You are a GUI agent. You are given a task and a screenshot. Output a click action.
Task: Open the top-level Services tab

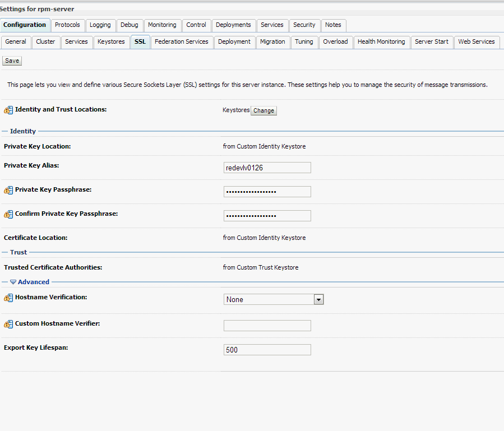click(x=272, y=25)
